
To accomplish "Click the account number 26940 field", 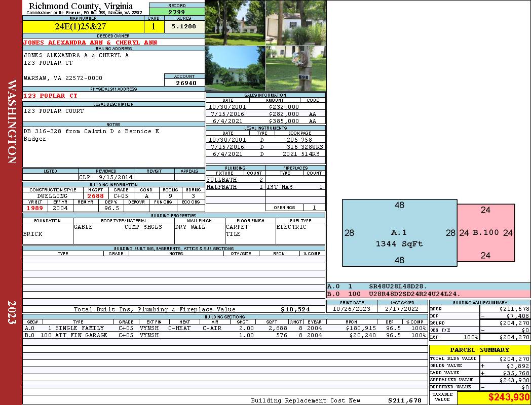I will [x=184, y=83].
